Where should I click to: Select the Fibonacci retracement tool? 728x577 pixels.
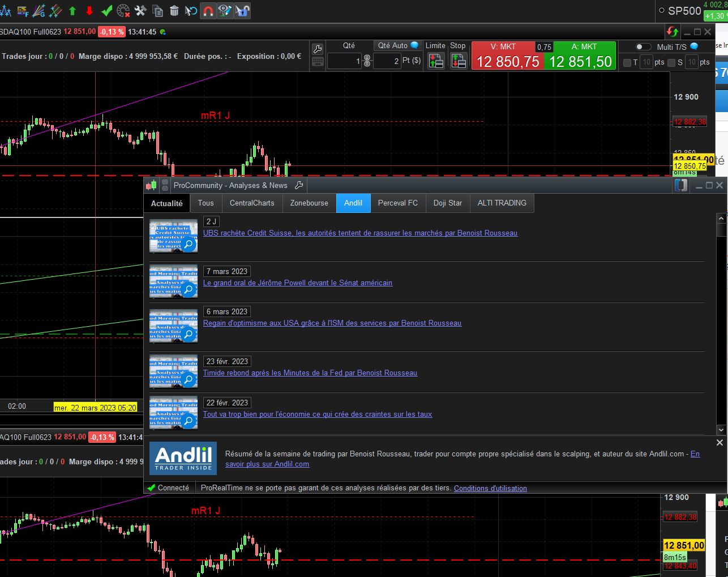23,11
